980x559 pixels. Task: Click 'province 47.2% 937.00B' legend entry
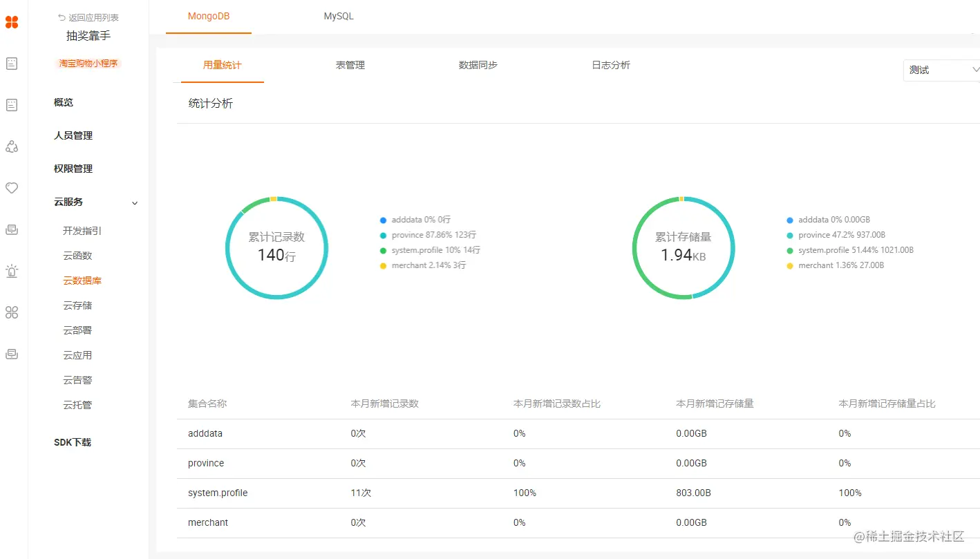842,235
